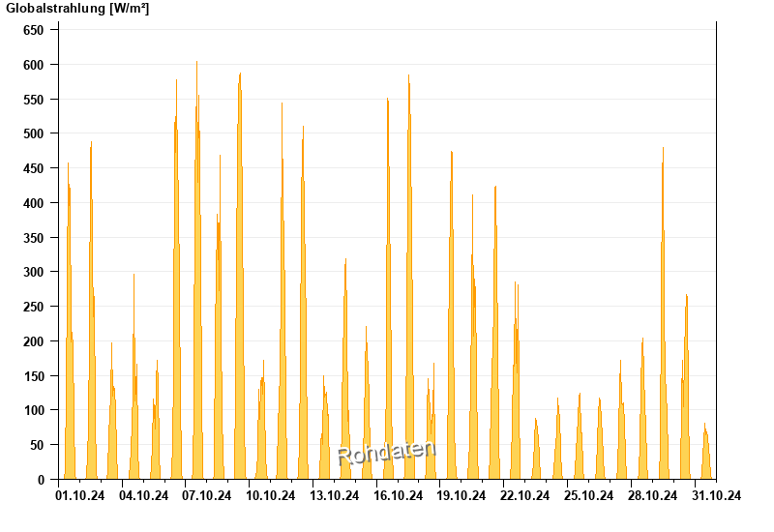Click the 500 y-axis value
This screenshot has width=774, height=532.
(34, 133)
